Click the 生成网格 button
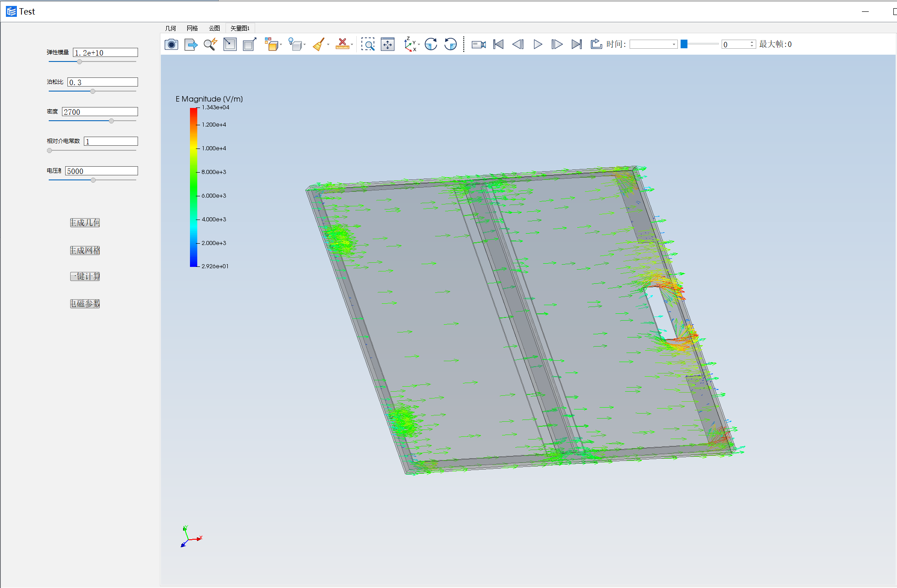The width and height of the screenshot is (897, 588). (85, 251)
